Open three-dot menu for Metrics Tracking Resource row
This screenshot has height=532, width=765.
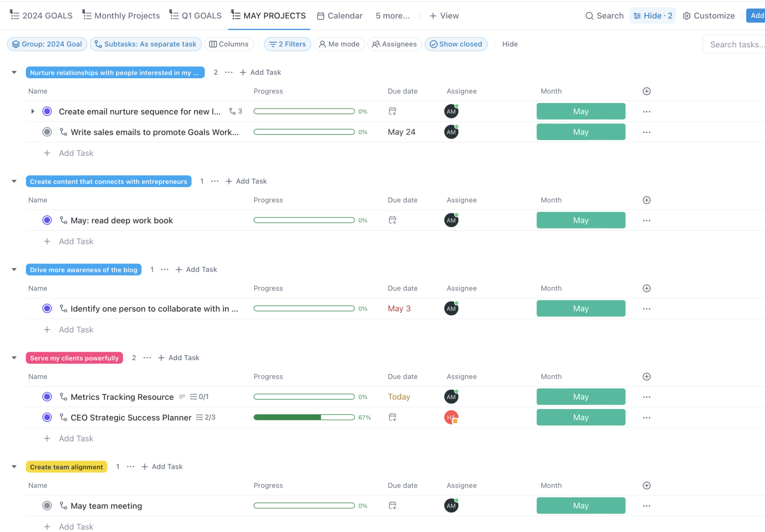pyautogui.click(x=646, y=397)
